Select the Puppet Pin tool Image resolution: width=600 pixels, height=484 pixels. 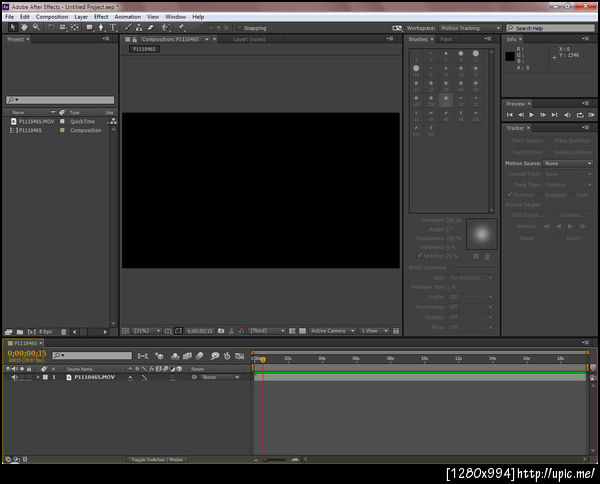point(181,28)
